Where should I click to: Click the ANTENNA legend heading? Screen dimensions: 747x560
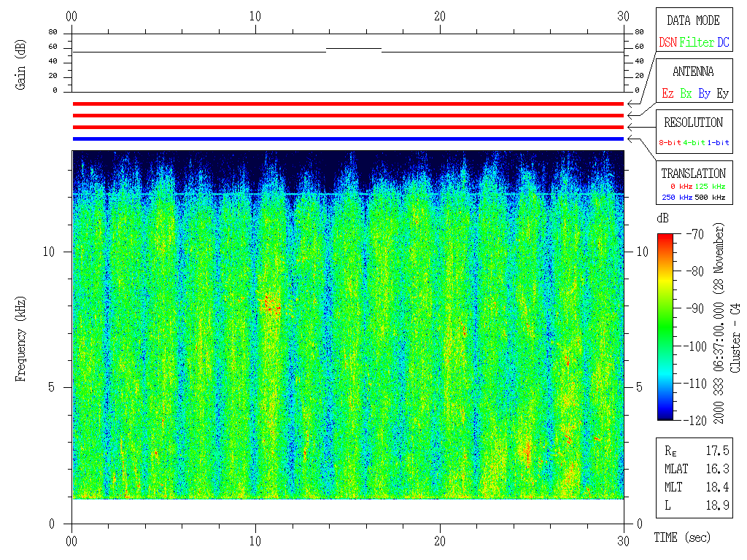click(x=693, y=71)
